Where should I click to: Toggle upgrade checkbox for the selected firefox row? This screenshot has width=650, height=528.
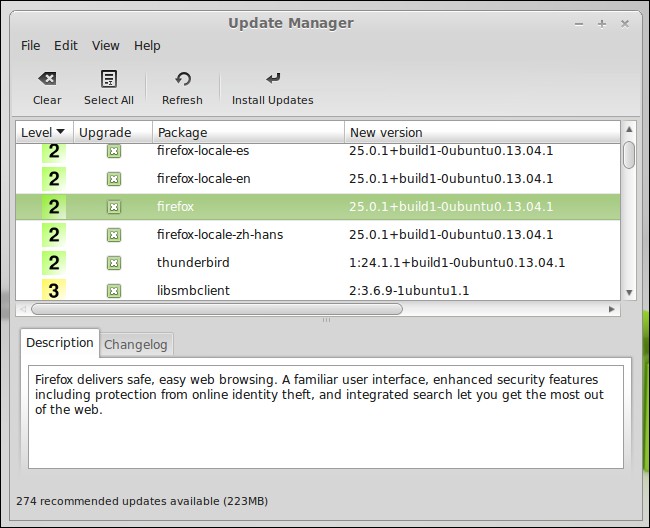(114, 207)
